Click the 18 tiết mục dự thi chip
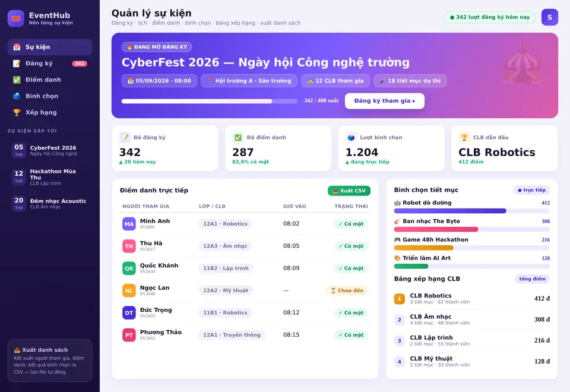The image size is (570, 392). click(x=410, y=81)
